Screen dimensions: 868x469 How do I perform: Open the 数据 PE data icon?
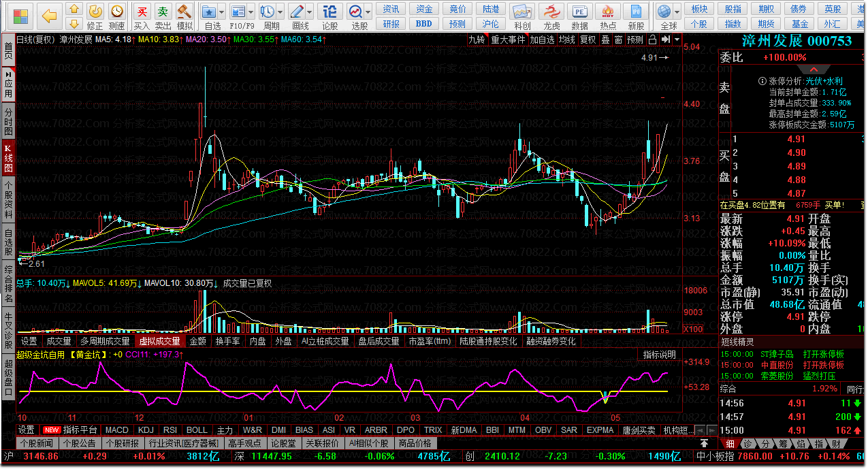coord(580,16)
